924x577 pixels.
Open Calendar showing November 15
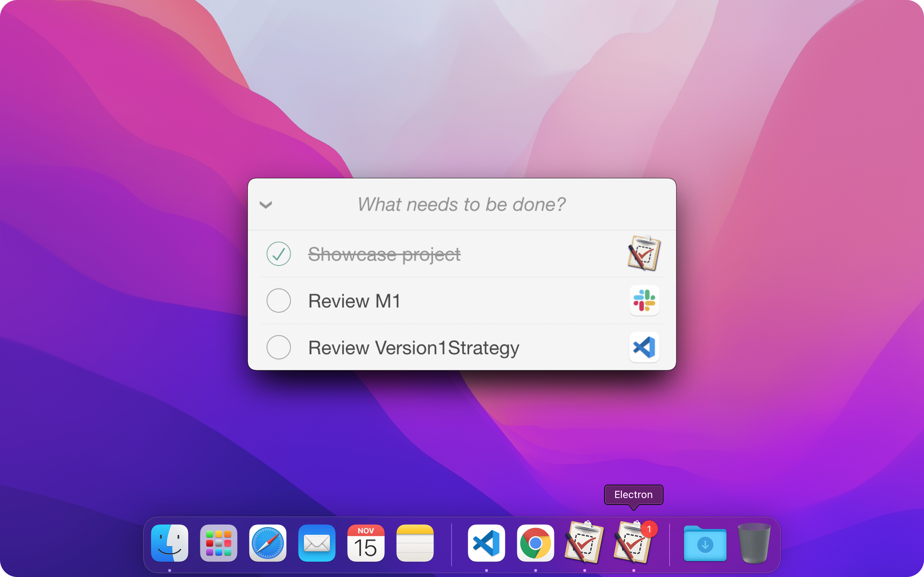(x=366, y=543)
